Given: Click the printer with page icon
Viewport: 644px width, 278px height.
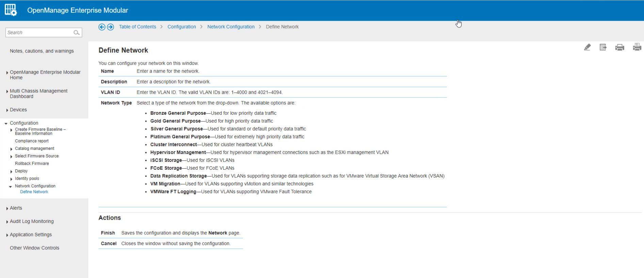Looking at the screenshot, I should point(637,47).
